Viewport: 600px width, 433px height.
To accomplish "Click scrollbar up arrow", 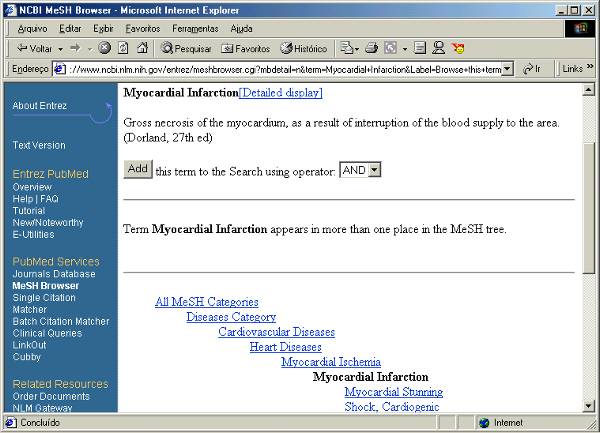I will coord(589,90).
